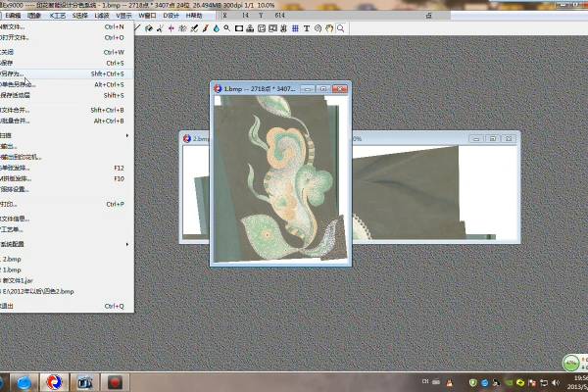Open the L滤波 menu in the menu bar
This screenshot has width=588, height=392.
click(x=102, y=17)
